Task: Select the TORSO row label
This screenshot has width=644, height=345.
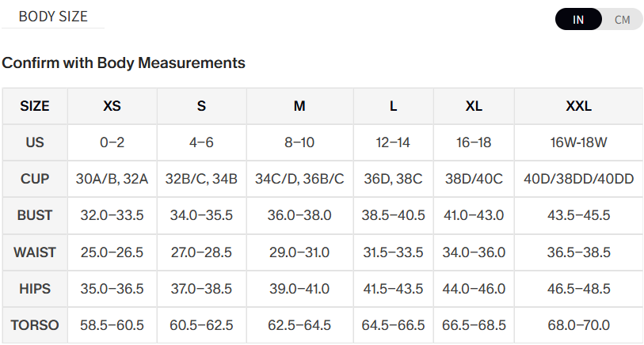Action: tap(35, 325)
